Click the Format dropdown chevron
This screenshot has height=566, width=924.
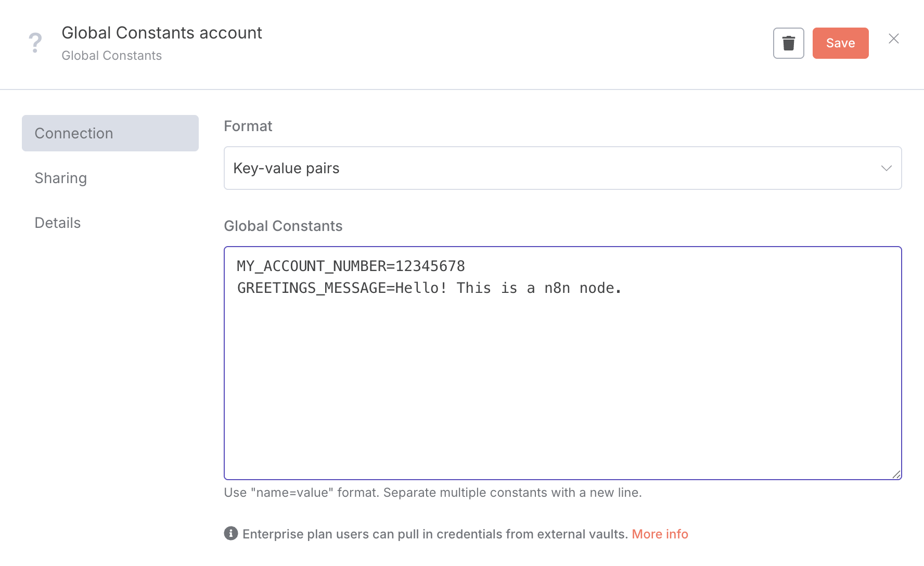[886, 168]
